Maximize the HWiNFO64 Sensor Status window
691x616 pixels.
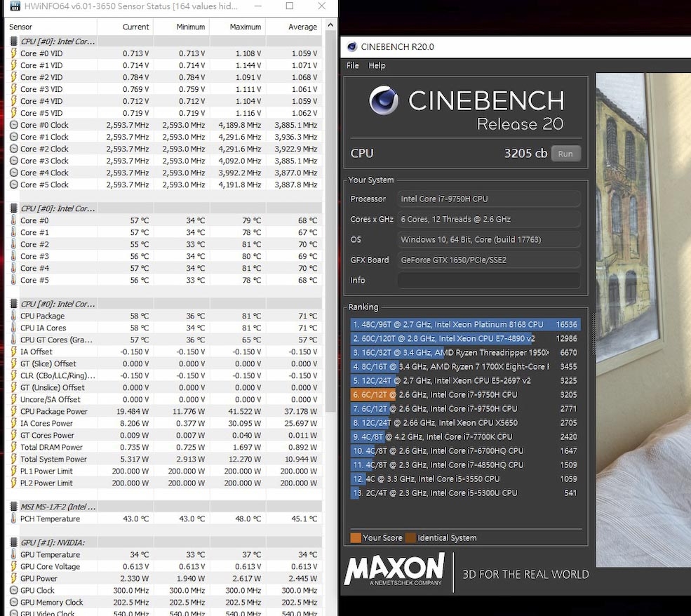coord(290,6)
